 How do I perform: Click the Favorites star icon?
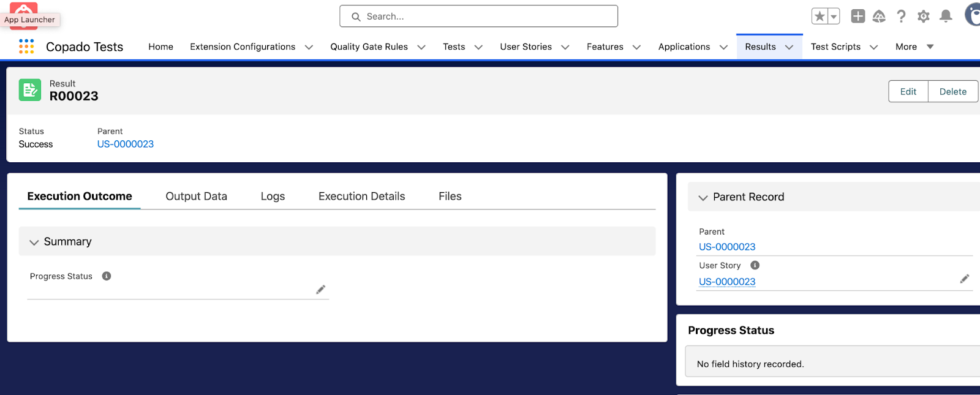[820, 17]
